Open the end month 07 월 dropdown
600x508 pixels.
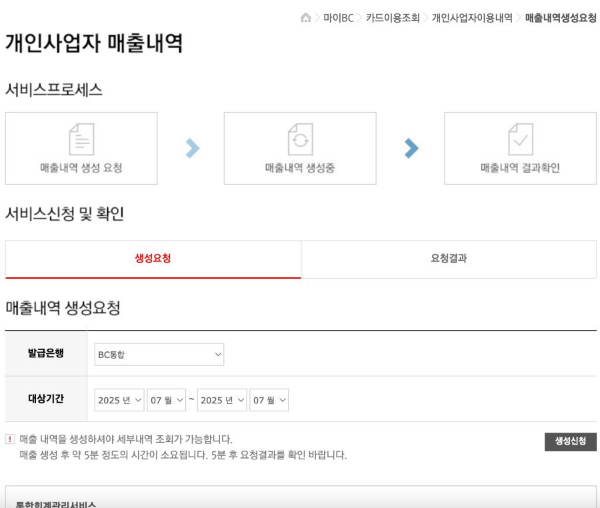click(x=269, y=400)
